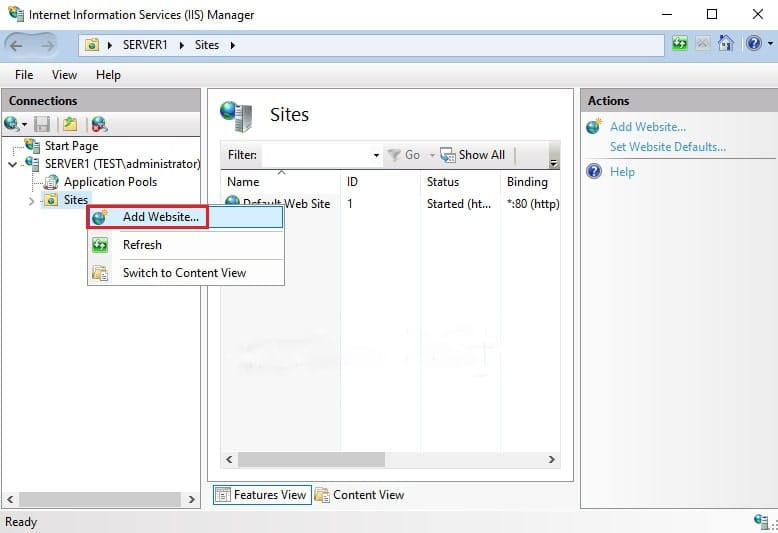Click the Show All button
The image size is (778, 533).
472,155
